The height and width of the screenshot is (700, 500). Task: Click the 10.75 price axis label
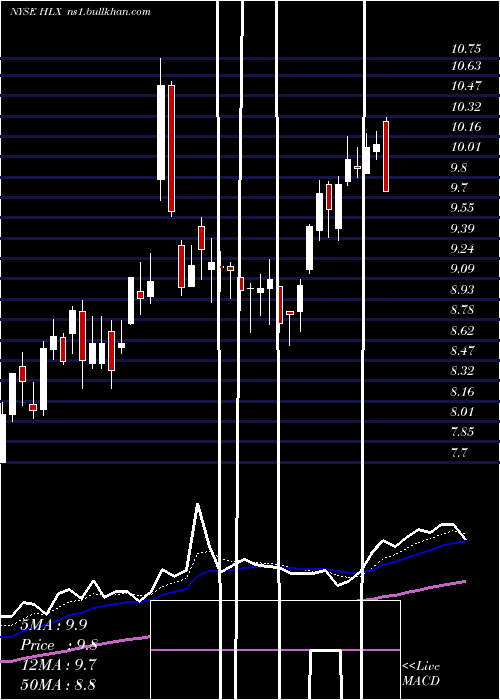point(466,49)
